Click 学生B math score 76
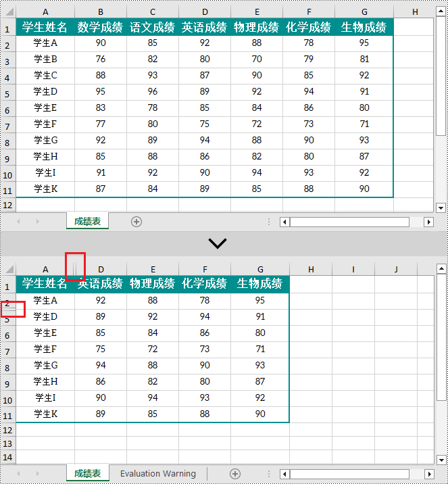 tap(100, 59)
